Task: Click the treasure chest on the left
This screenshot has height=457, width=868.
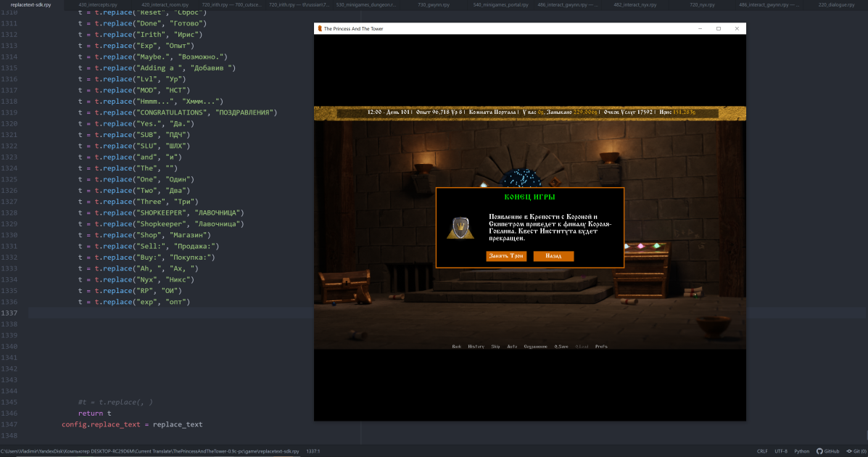Action: click(344, 286)
